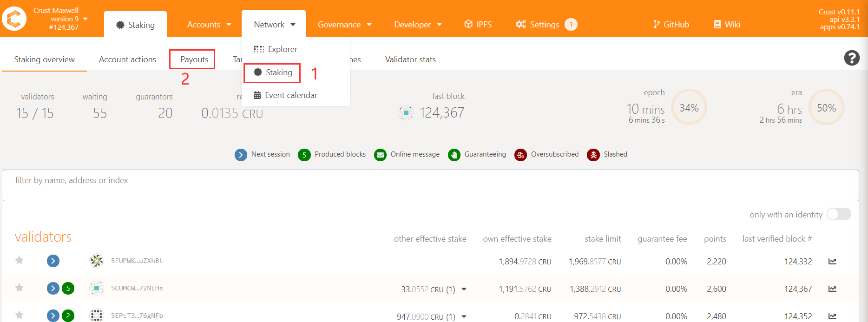Click address 5EPcT3...76gNFb
Screen dimensions: 868x322
click(137, 315)
